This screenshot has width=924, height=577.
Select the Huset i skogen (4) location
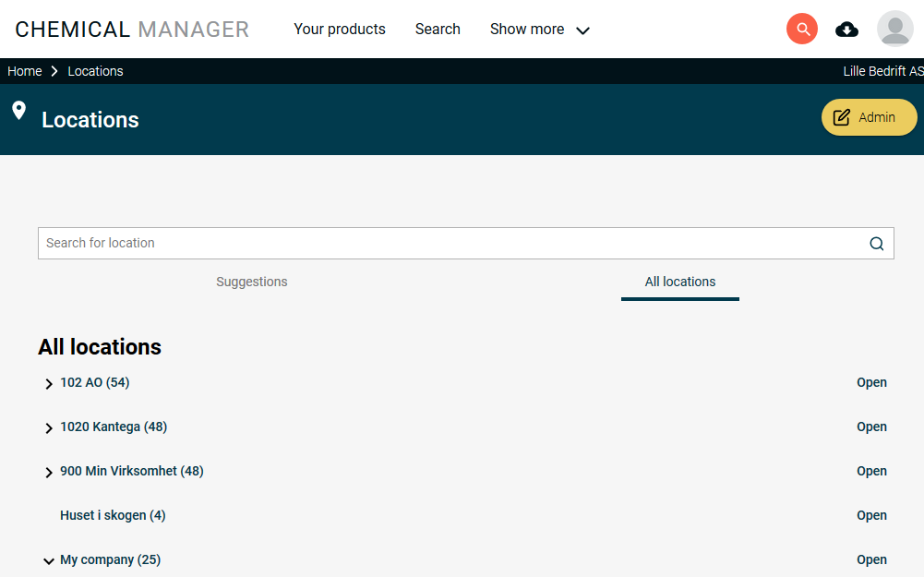coord(113,515)
